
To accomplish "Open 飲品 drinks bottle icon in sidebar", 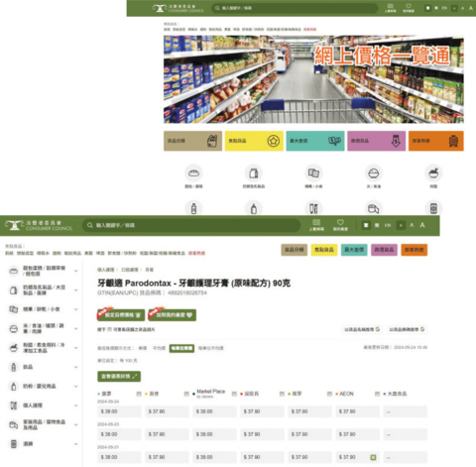I will point(14,367).
